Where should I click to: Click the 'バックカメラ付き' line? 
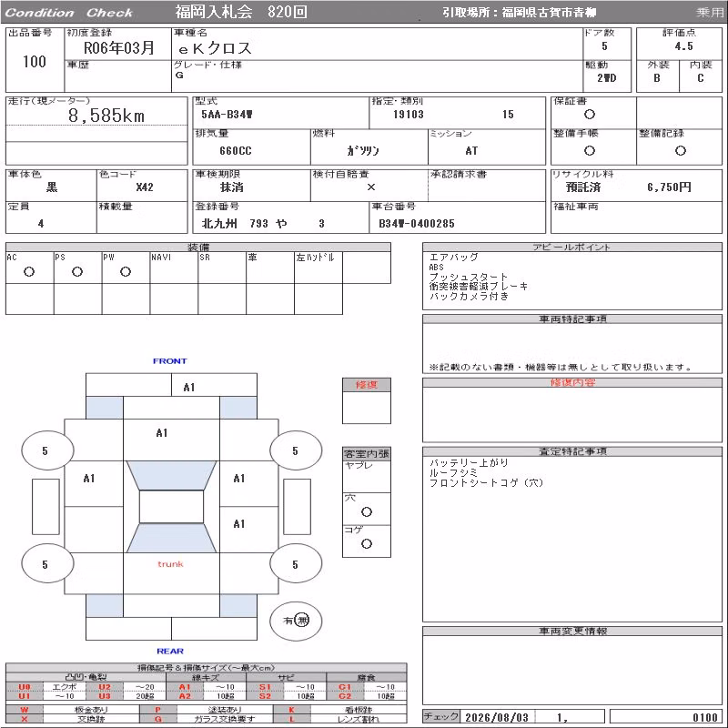(x=469, y=297)
